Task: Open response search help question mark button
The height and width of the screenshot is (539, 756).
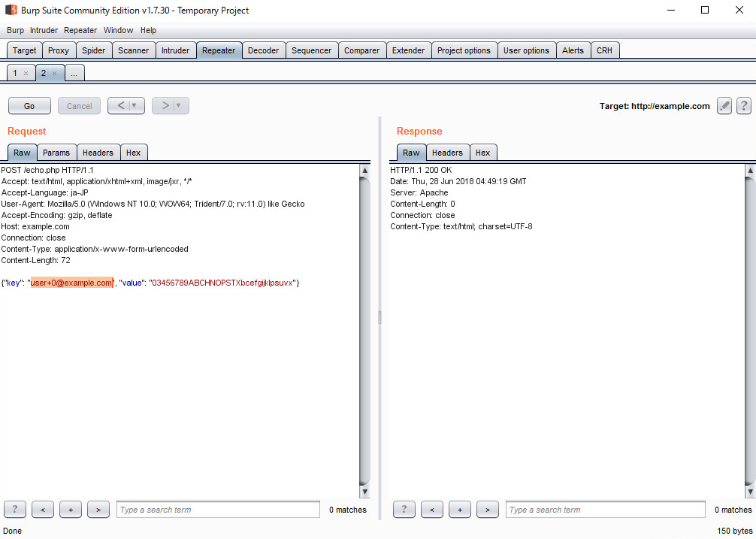Action: pyautogui.click(x=404, y=509)
